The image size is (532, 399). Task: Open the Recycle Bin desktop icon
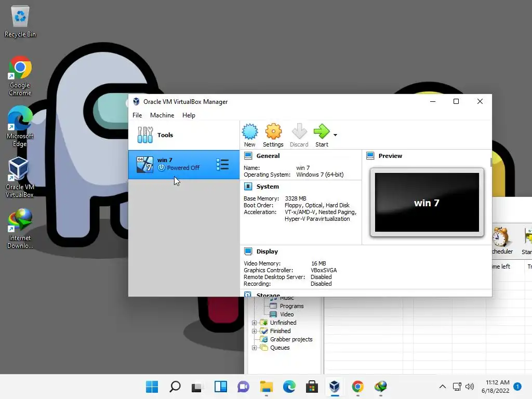pyautogui.click(x=20, y=21)
